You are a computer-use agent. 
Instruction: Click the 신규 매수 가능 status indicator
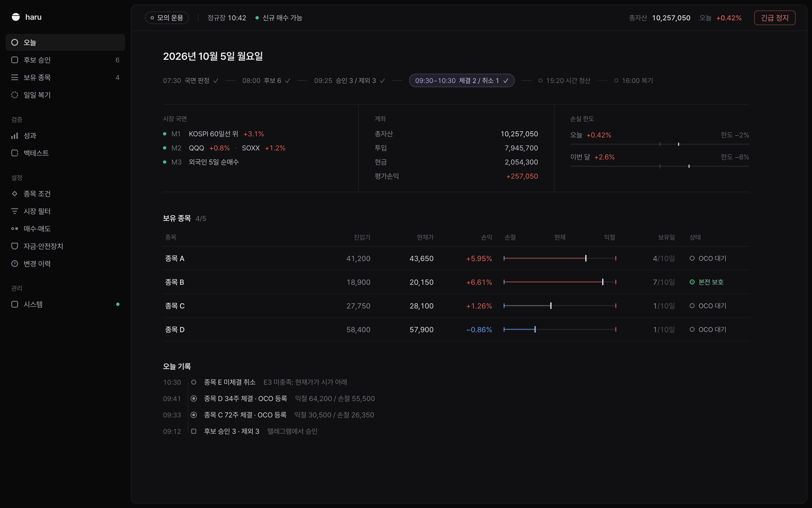pos(279,18)
